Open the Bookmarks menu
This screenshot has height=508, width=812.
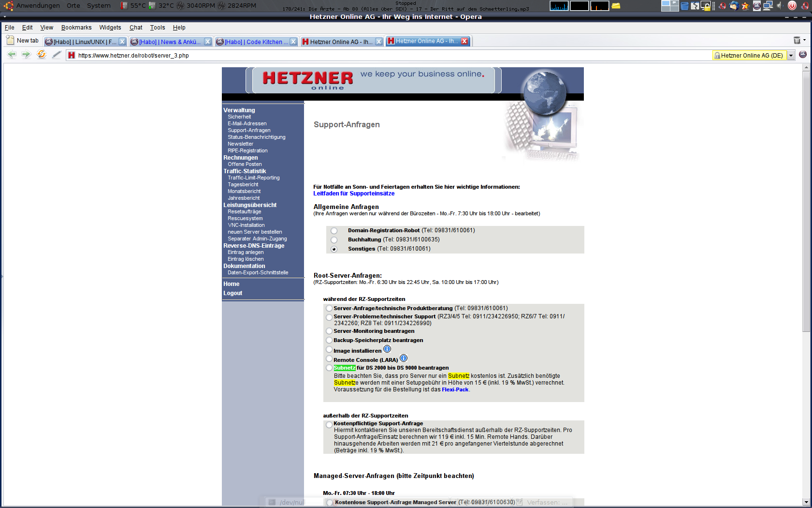pyautogui.click(x=76, y=28)
